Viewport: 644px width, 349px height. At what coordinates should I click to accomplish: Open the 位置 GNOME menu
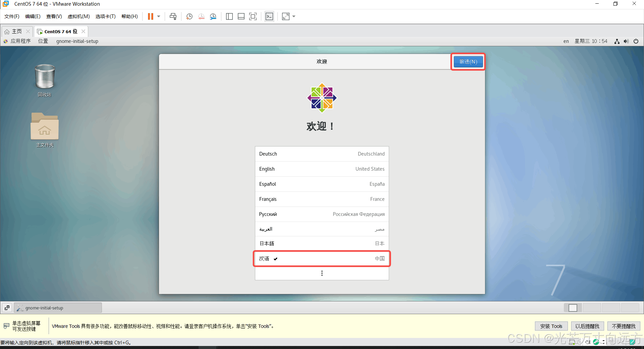pos(43,41)
